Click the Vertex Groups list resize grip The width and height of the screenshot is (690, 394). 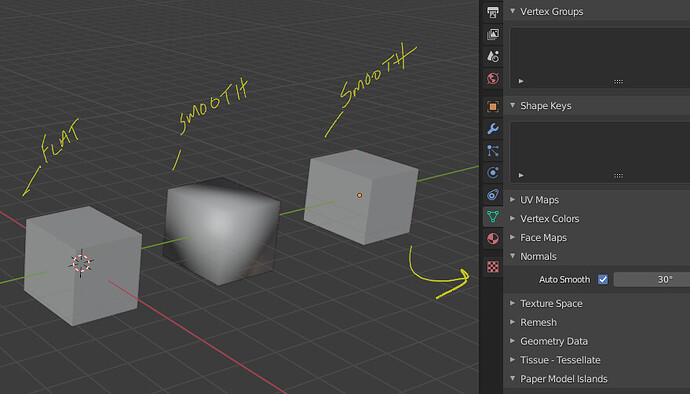(x=618, y=81)
